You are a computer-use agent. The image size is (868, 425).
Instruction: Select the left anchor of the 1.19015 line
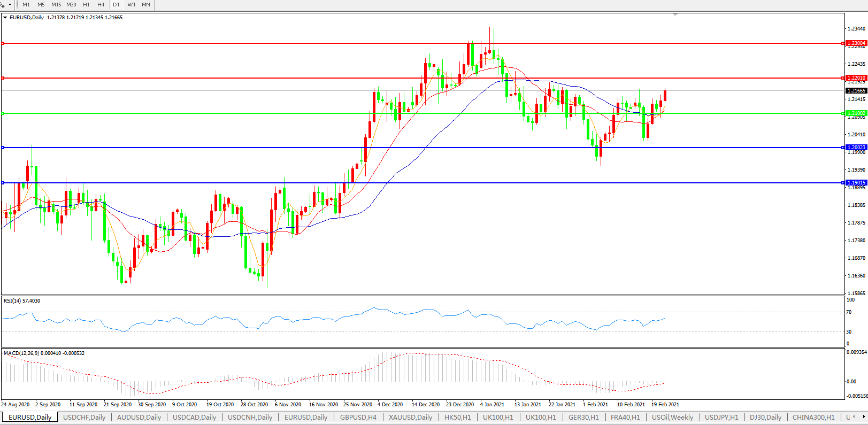[x=3, y=183]
